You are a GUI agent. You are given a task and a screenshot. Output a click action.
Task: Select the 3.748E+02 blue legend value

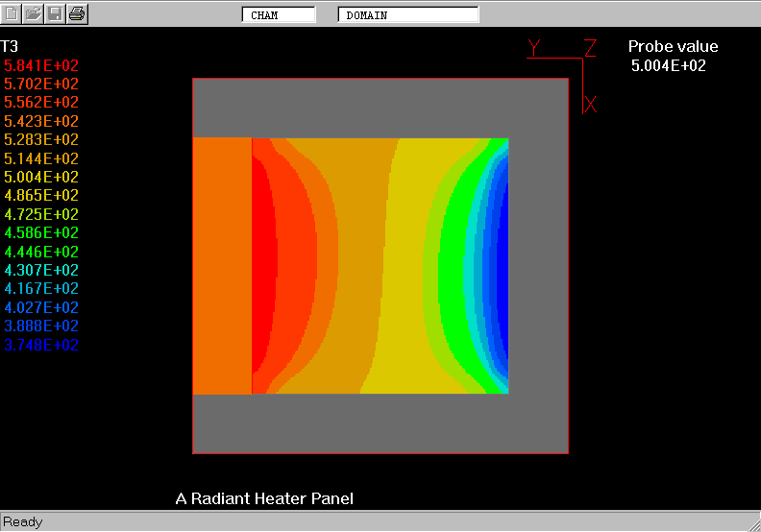pyautogui.click(x=42, y=345)
